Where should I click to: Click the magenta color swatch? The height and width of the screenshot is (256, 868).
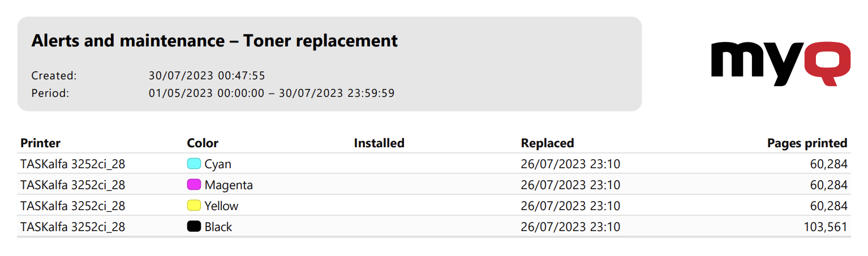pyautogui.click(x=194, y=185)
